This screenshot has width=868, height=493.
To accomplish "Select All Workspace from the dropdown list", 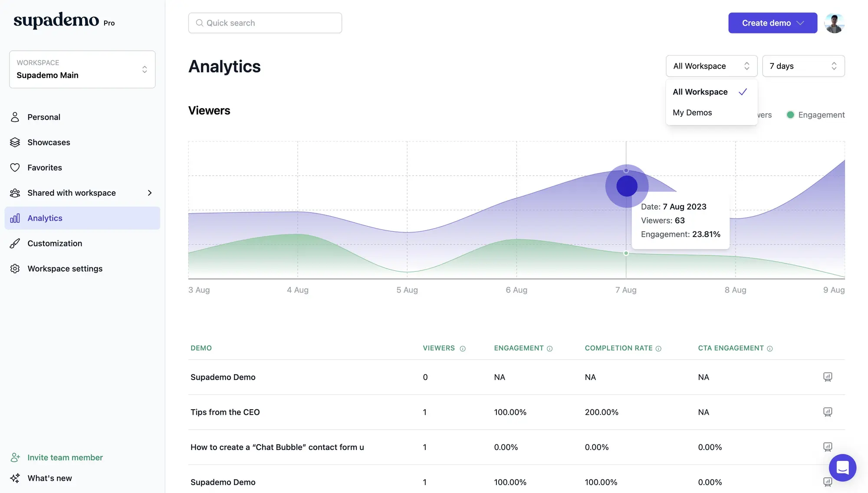I will click(711, 92).
